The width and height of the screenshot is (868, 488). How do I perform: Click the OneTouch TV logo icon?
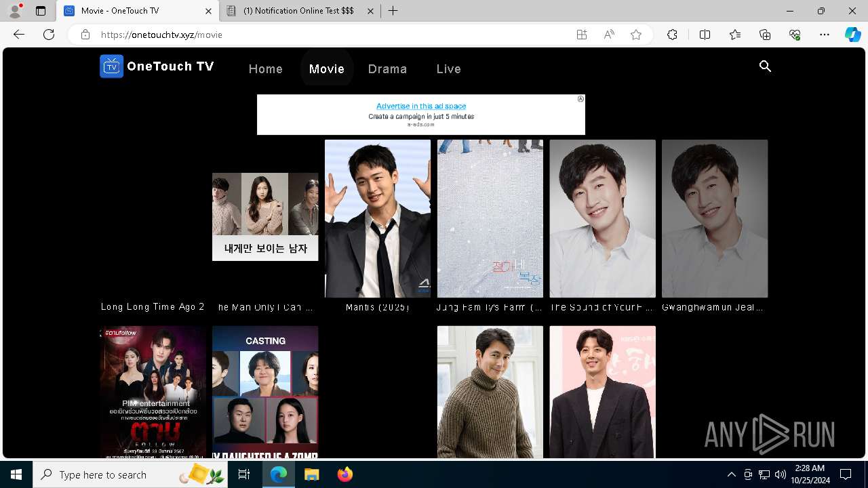[111, 66]
